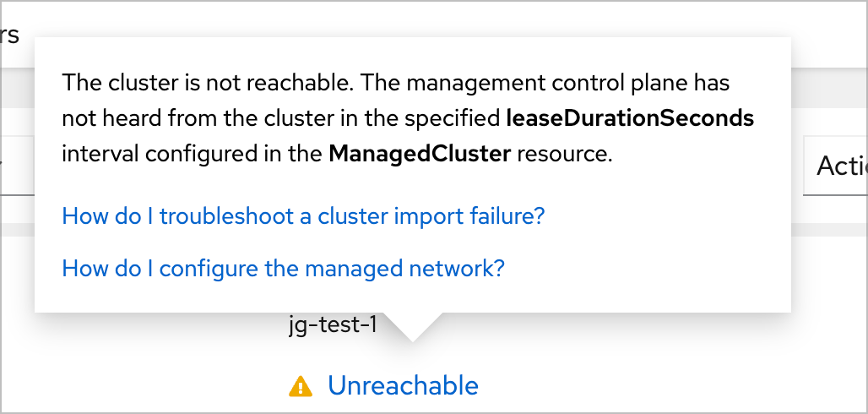Click the Unreachable status link
The width and height of the screenshot is (868, 414).
(x=403, y=386)
